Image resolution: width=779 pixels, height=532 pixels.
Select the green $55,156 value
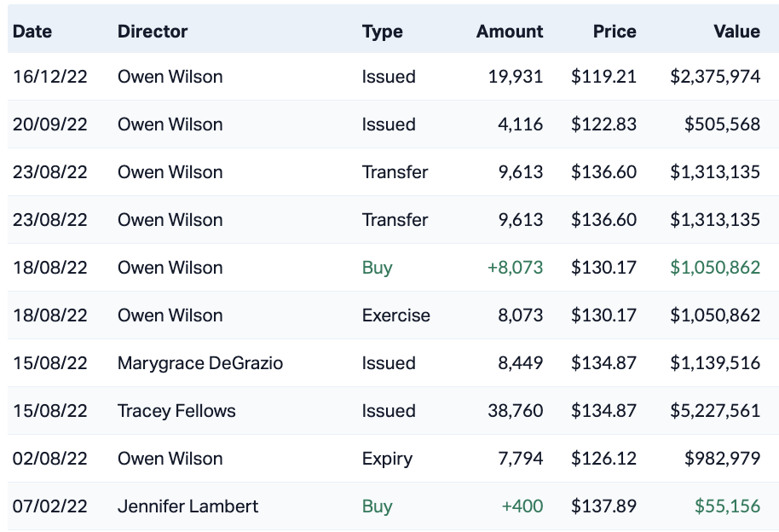(x=727, y=506)
